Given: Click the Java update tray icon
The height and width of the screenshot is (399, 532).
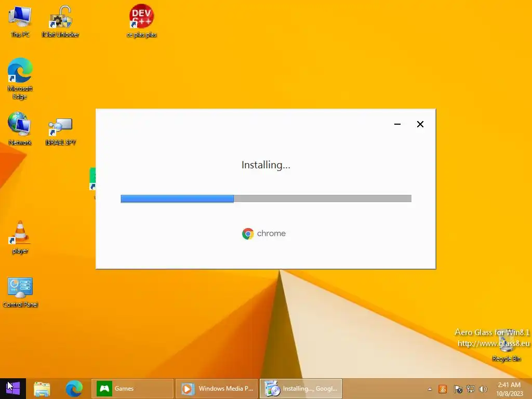Looking at the screenshot, I should 443,389.
